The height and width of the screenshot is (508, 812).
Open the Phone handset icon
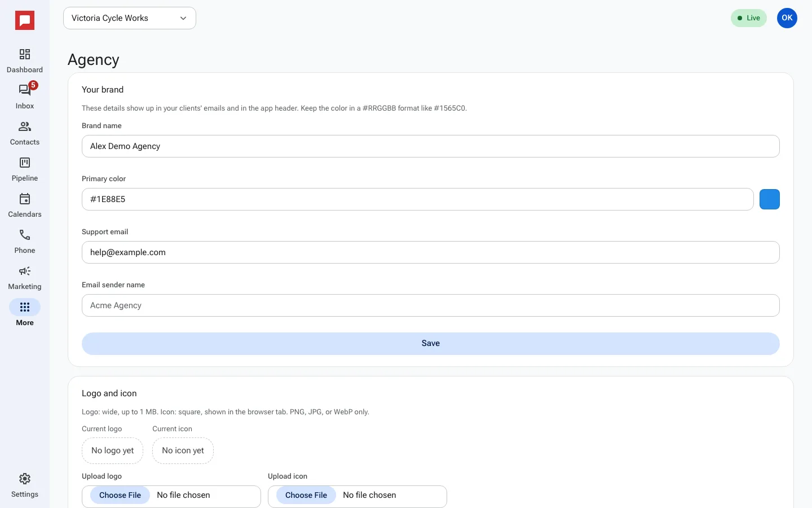(25, 235)
